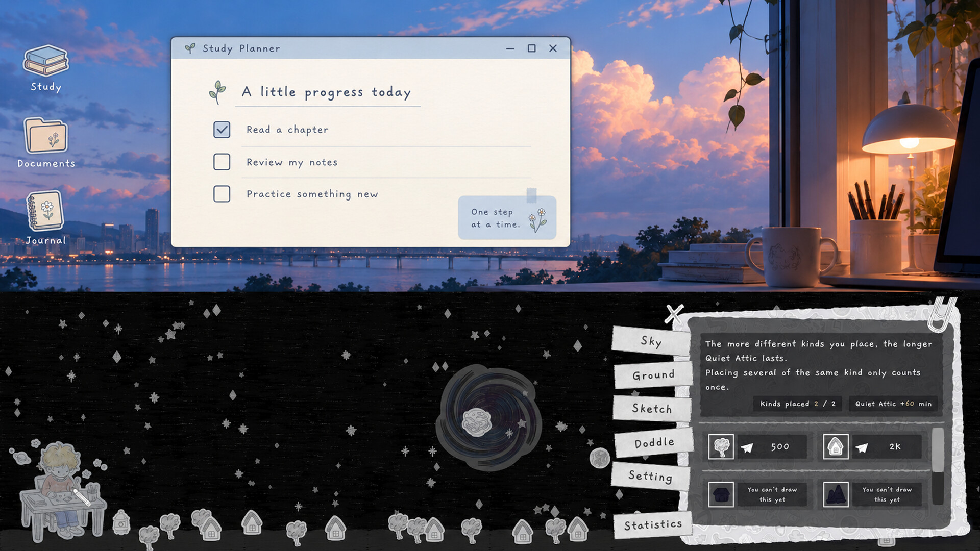Click the Practice something new task text
The width and height of the screenshot is (980, 551).
pos(312,194)
